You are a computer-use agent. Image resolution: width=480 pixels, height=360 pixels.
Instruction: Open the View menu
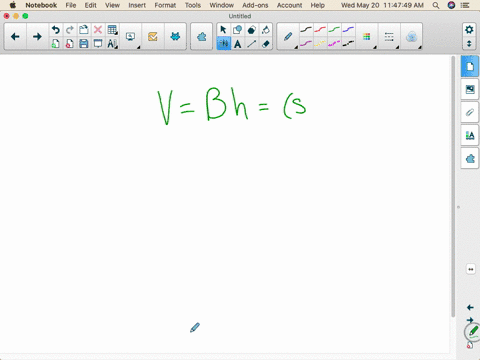click(x=112, y=5)
